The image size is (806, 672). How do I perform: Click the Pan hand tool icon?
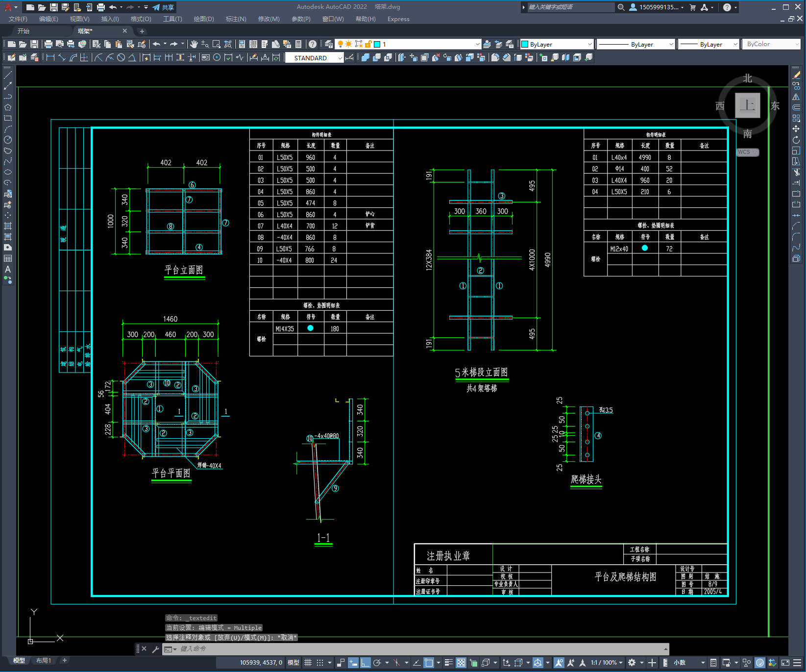click(194, 44)
